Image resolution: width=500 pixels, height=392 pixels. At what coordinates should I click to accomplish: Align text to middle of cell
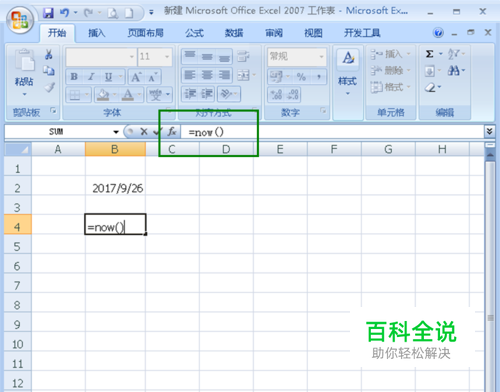pyautogui.click(x=207, y=56)
